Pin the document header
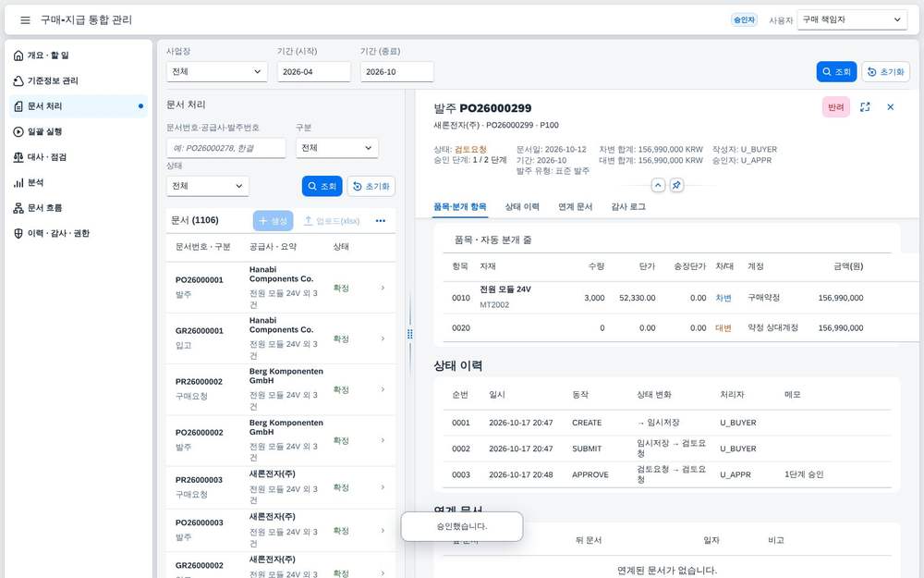This screenshot has height=578, width=924. click(x=676, y=185)
